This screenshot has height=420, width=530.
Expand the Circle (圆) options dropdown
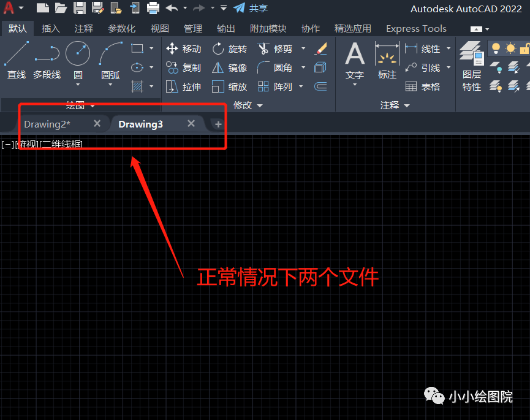click(78, 85)
